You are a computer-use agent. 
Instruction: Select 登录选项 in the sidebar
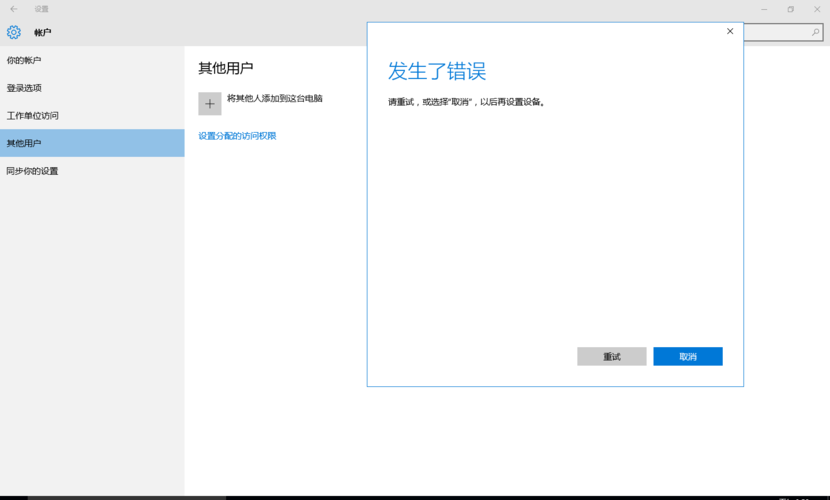92,88
